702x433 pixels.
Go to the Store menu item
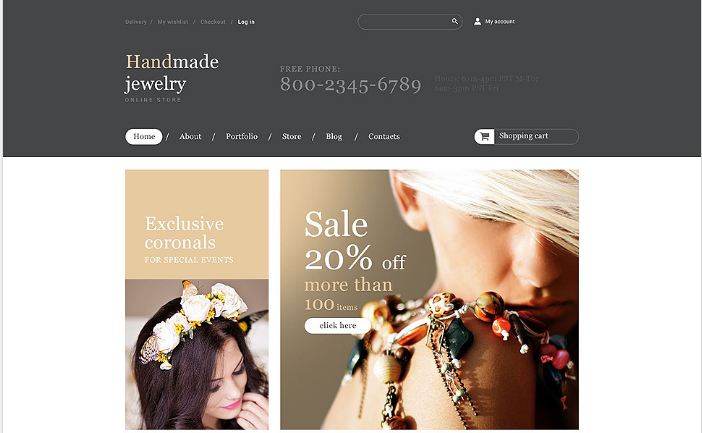click(x=291, y=137)
